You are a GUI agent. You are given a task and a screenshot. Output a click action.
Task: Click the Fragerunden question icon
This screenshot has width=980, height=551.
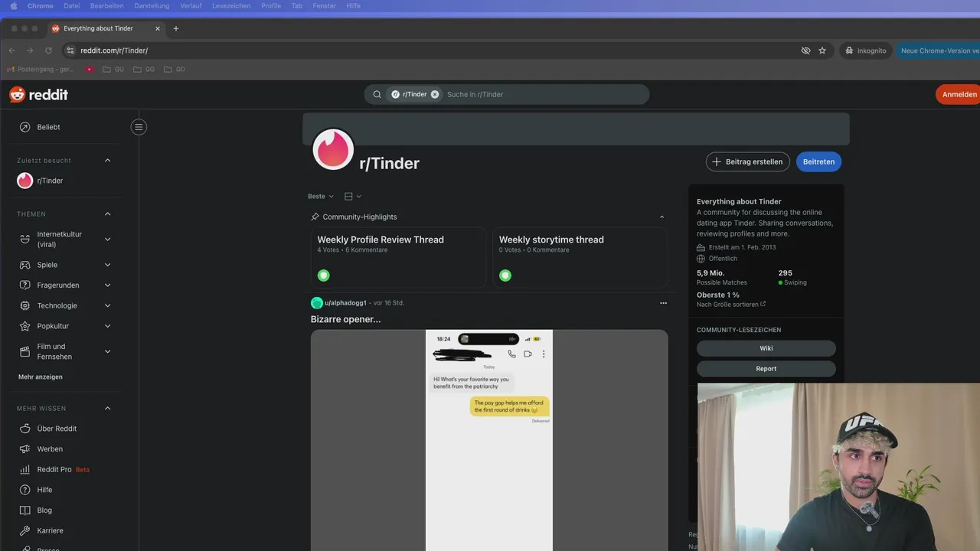point(24,285)
